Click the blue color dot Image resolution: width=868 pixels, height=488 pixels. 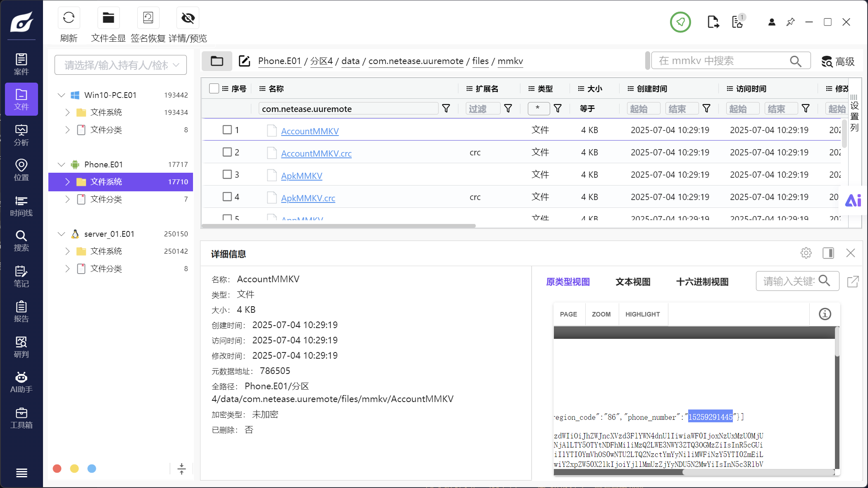92,469
